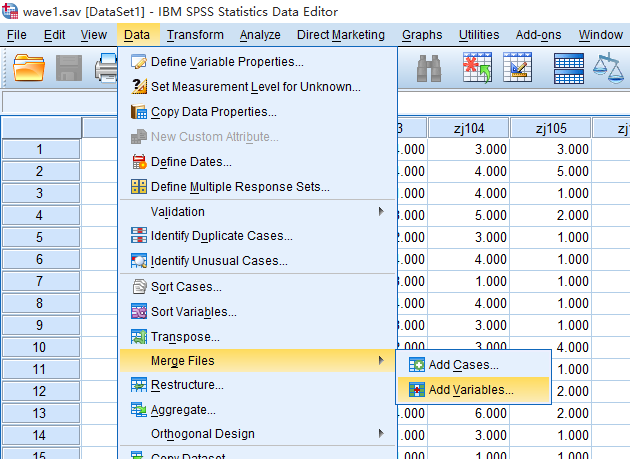This screenshot has height=459, width=630.
Task: Click the Save file floppy disk icon
Action: point(69,68)
